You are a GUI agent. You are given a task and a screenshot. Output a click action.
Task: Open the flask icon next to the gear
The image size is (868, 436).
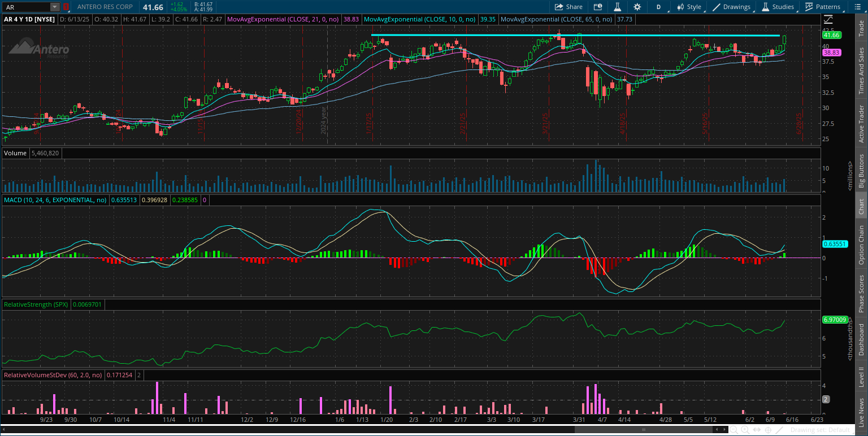pos(618,7)
